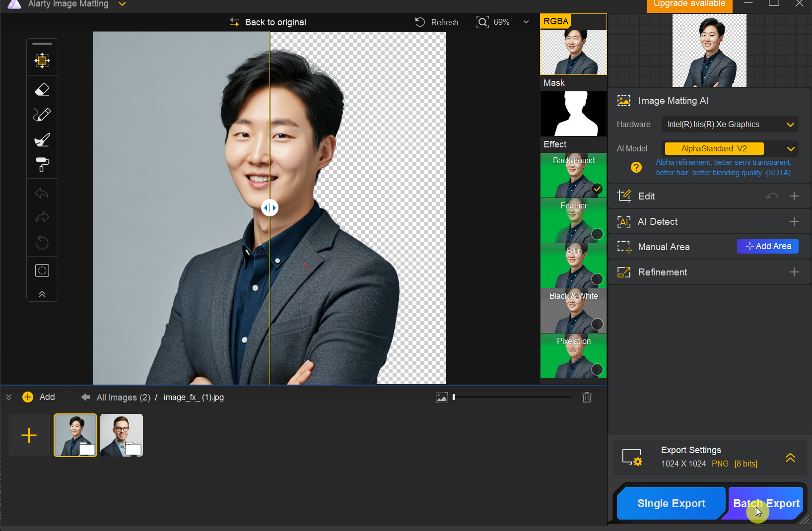The width and height of the screenshot is (812, 531).
Task: Click the zoom magnifier icon
Action: 482,22
